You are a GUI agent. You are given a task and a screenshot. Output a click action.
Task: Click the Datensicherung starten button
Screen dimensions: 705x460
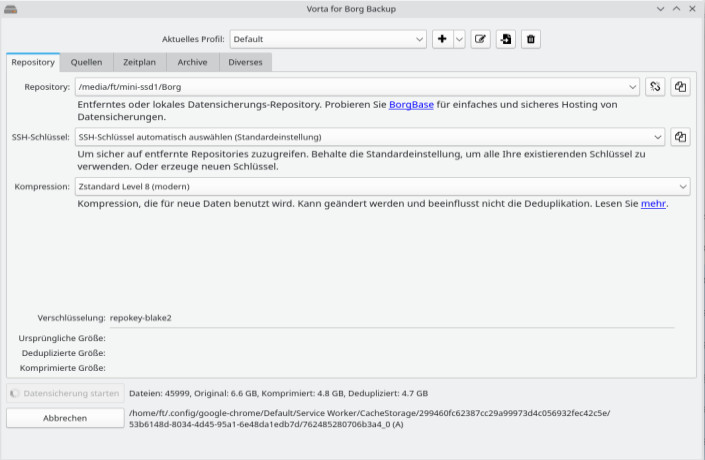(x=65, y=393)
